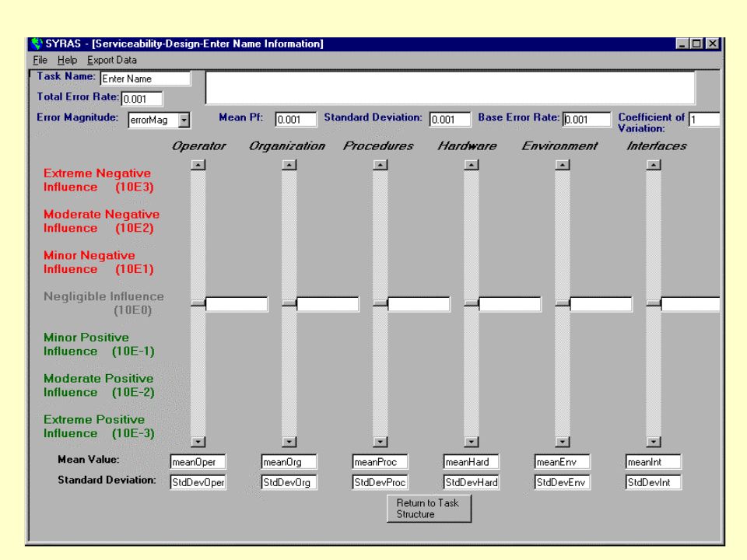Image resolution: width=747 pixels, height=560 pixels.
Task: Click the Hardware slider down arrow
Action: click(472, 442)
